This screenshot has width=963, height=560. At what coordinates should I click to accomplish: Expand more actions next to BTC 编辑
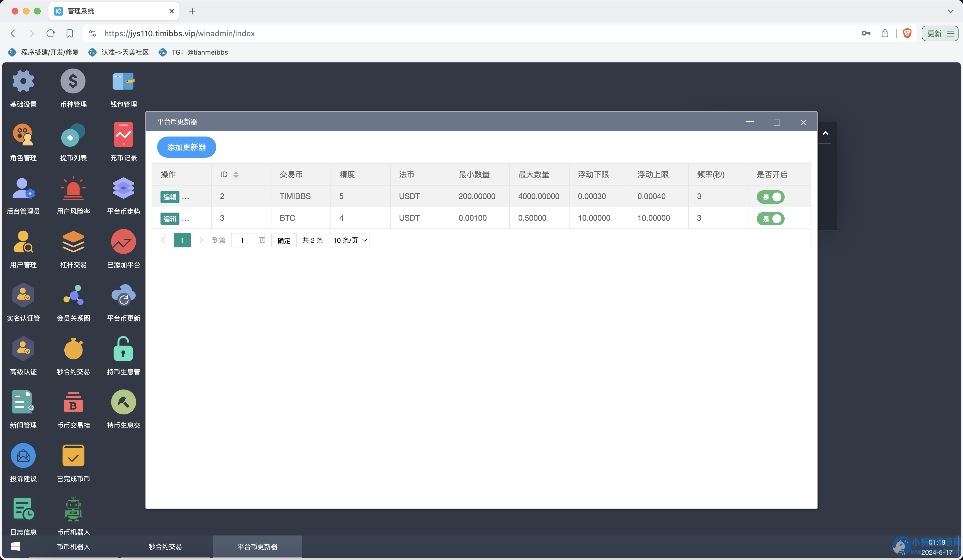coord(185,219)
